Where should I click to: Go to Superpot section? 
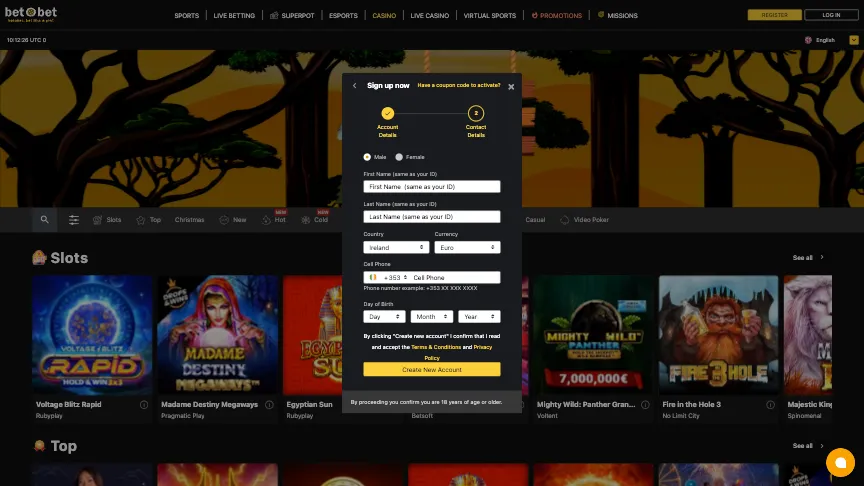coord(292,15)
